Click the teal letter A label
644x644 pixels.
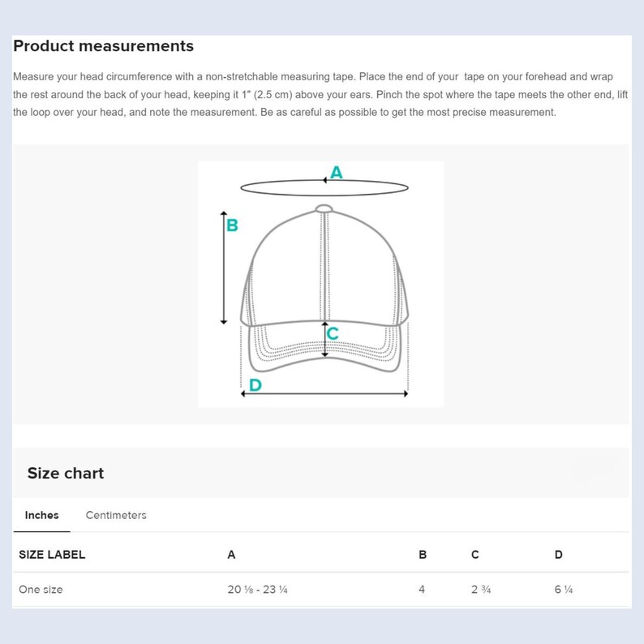pyautogui.click(x=337, y=173)
